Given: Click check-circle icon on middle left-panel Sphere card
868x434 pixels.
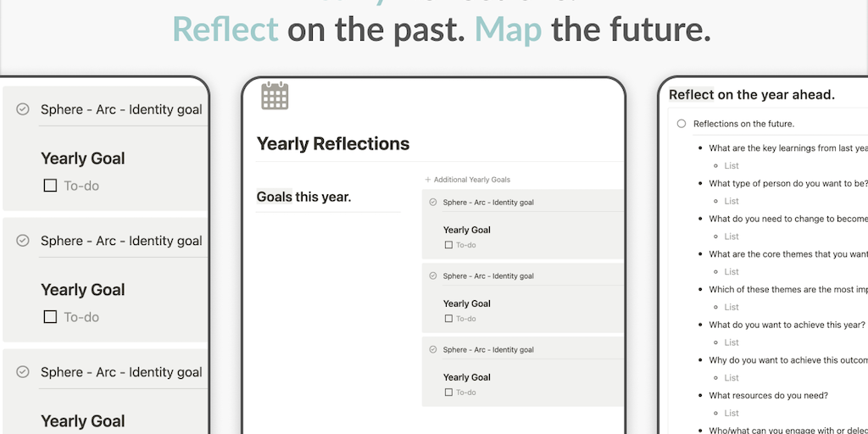Looking at the screenshot, I should tap(24, 241).
